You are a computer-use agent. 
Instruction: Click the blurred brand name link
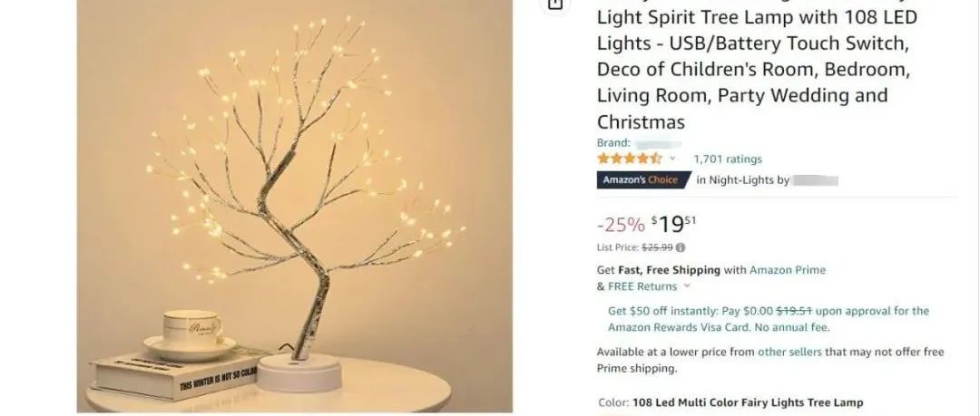658,143
